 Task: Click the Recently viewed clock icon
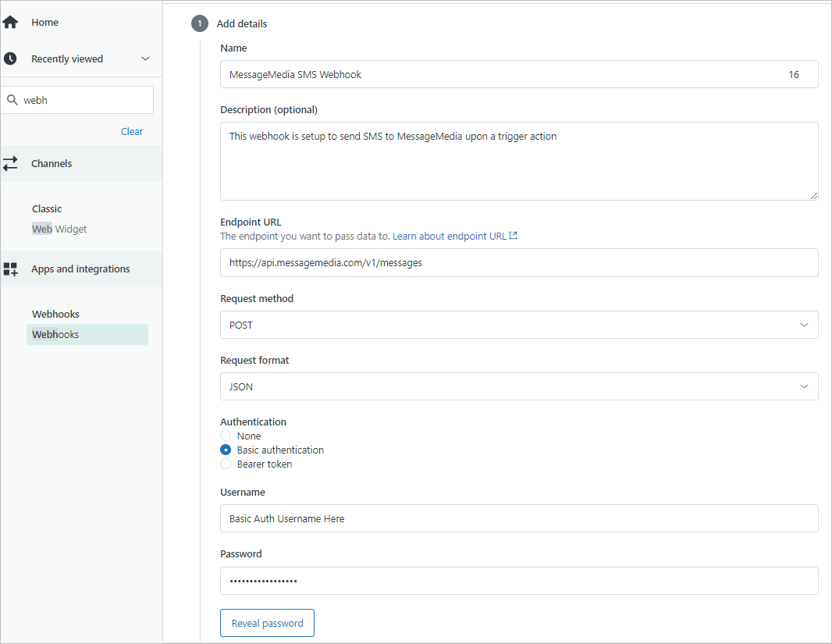pyautogui.click(x=11, y=58)
